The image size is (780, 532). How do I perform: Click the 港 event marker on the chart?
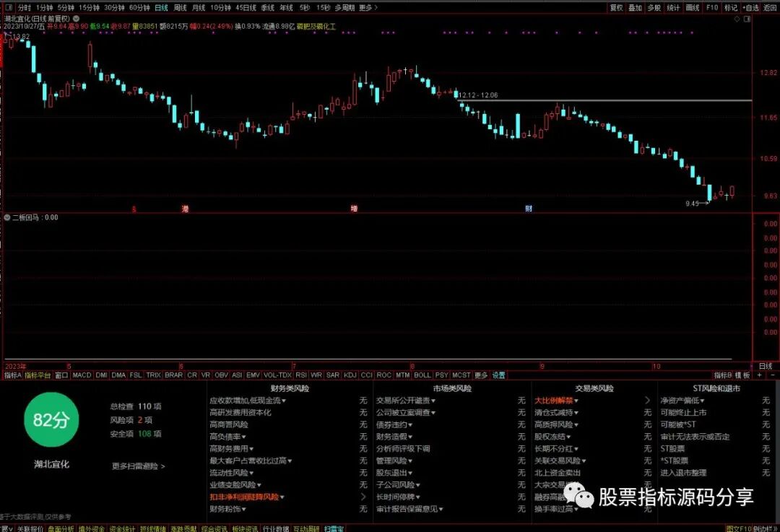pos(185,209)
